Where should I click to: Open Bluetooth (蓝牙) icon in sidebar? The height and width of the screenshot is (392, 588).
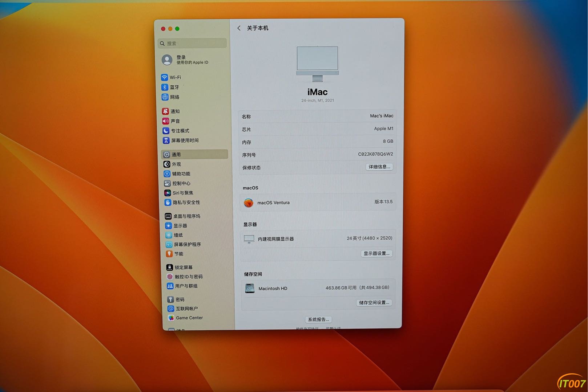[165, 87]
